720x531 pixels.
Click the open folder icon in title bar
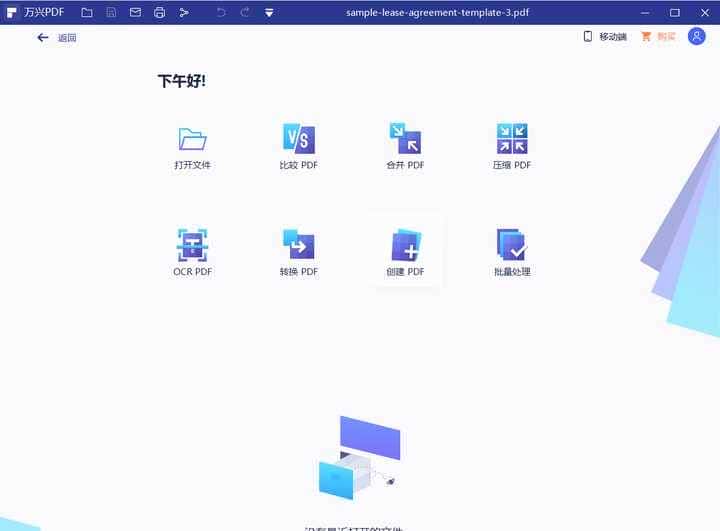pos(87,12)
